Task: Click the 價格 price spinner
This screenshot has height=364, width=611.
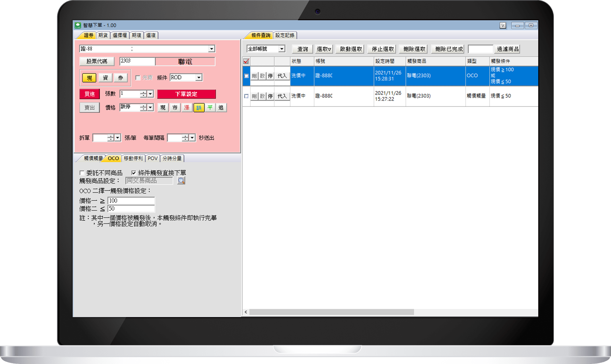Action: tap(144, 108)
